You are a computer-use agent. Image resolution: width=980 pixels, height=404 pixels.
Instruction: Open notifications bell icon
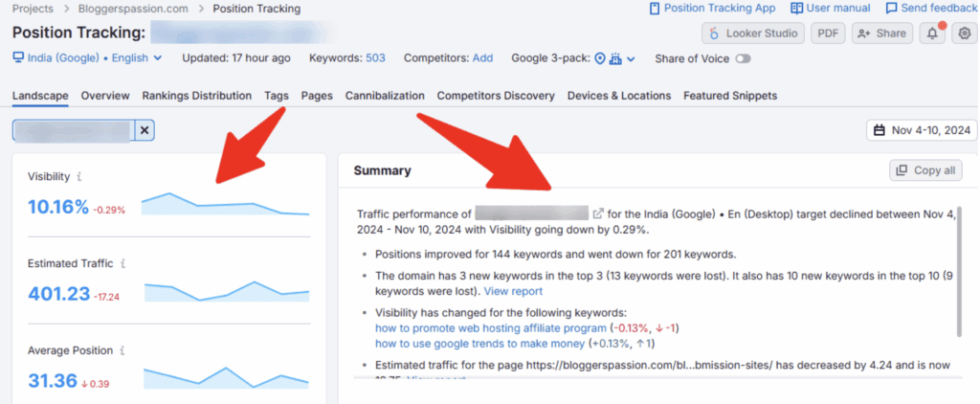click(x=932, y=34)
